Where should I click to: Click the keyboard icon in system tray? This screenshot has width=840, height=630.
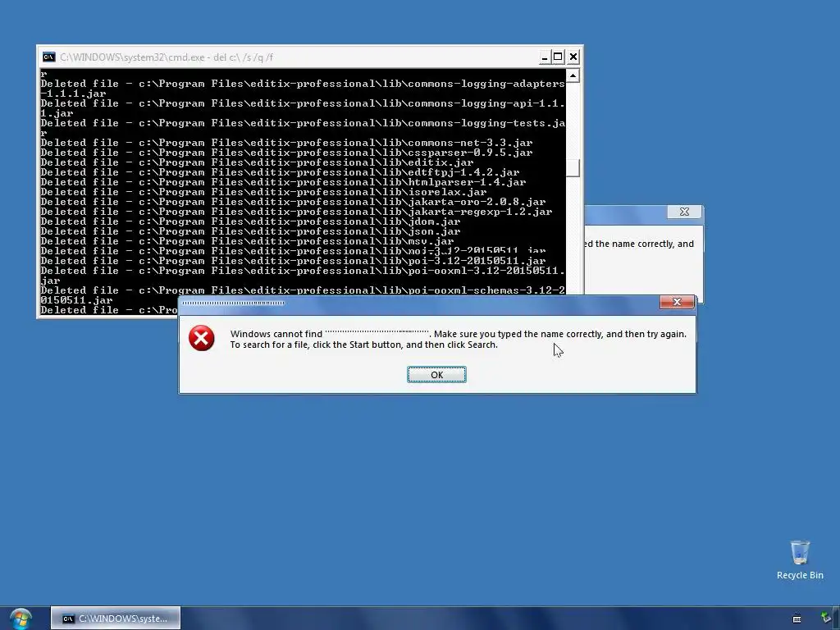point(797,619)
